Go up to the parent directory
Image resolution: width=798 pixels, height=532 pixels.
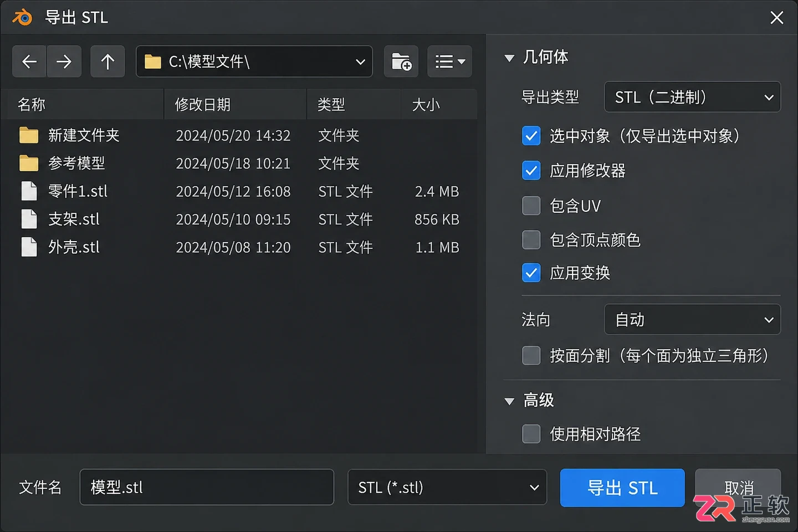(108, 62)
